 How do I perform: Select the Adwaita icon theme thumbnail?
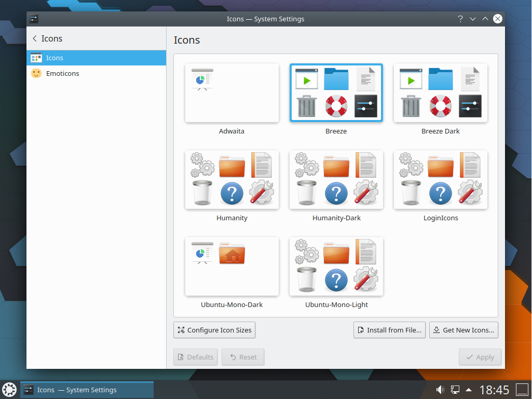point(231,92)
